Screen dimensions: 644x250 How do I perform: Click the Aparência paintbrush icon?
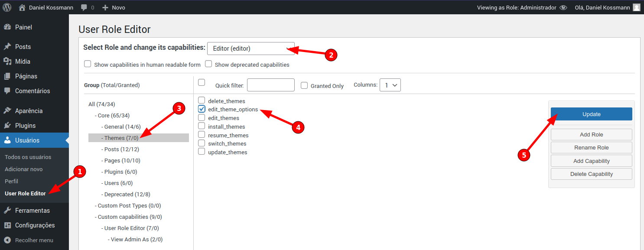(7, 111)
